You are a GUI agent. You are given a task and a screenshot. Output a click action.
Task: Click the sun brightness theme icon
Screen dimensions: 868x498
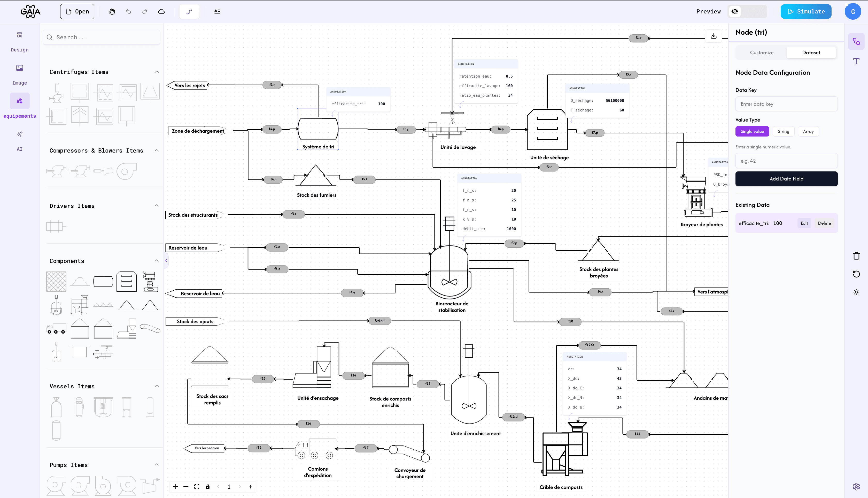tap(856, 292)
